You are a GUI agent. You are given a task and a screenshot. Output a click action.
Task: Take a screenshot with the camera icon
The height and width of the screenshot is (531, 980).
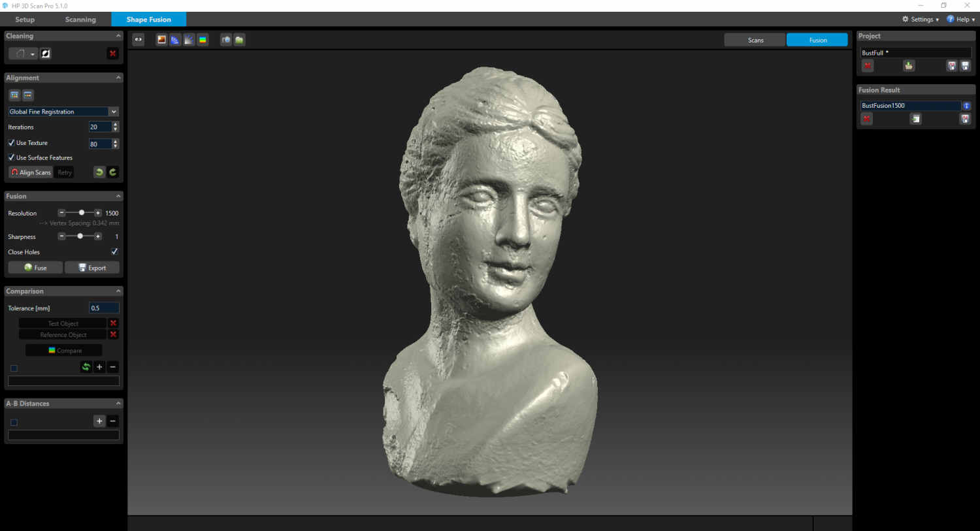pyautogui.click(x=225, y=40)
